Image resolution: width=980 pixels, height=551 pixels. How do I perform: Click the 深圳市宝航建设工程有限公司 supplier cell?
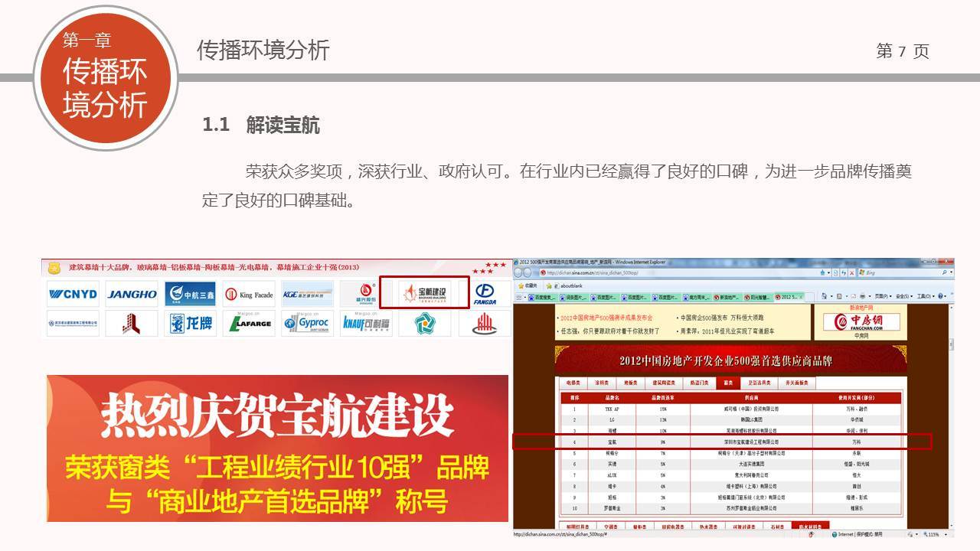[x=751, y=442]
